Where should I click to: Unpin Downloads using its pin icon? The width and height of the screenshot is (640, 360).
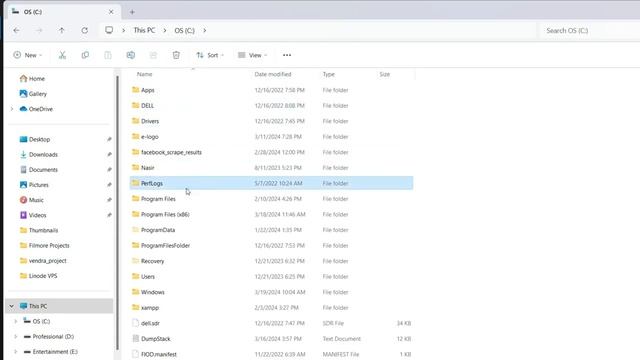(109, 155)
